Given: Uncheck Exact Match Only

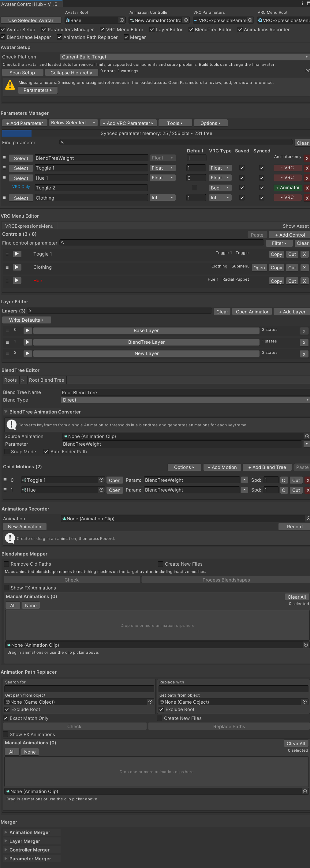Looking at the screenshot, I should pyautogui.click(x=6, y=718).
